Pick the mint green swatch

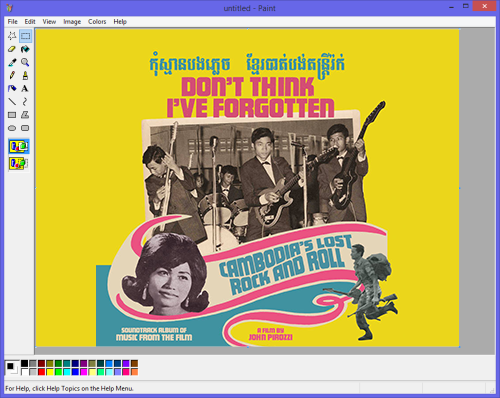point(101,372)
